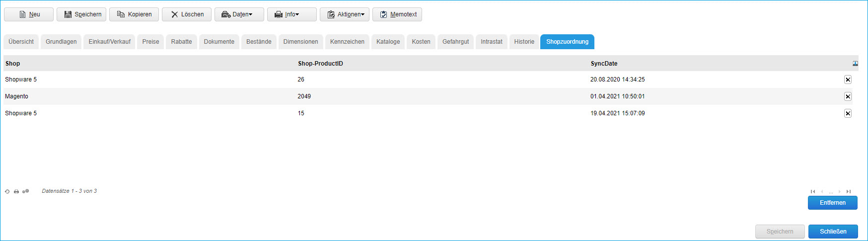Viewport: 868px width, 241px height.
Task: Print the record list via printer icon
Action: (x=16, y=191)
